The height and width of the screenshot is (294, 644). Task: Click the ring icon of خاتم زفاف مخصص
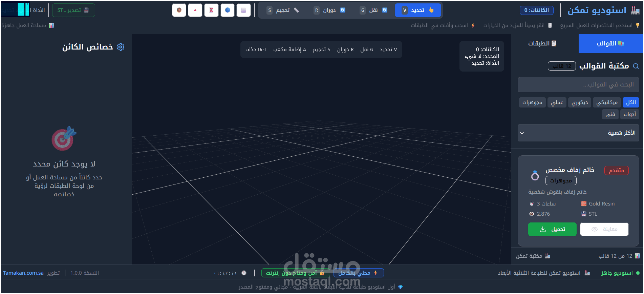[x=535, y=175]
